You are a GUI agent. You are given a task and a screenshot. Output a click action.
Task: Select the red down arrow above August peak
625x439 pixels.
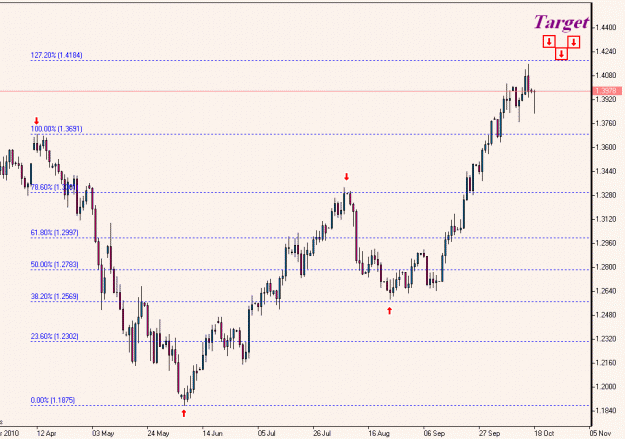pyautogui.click(x=346, y=177)
